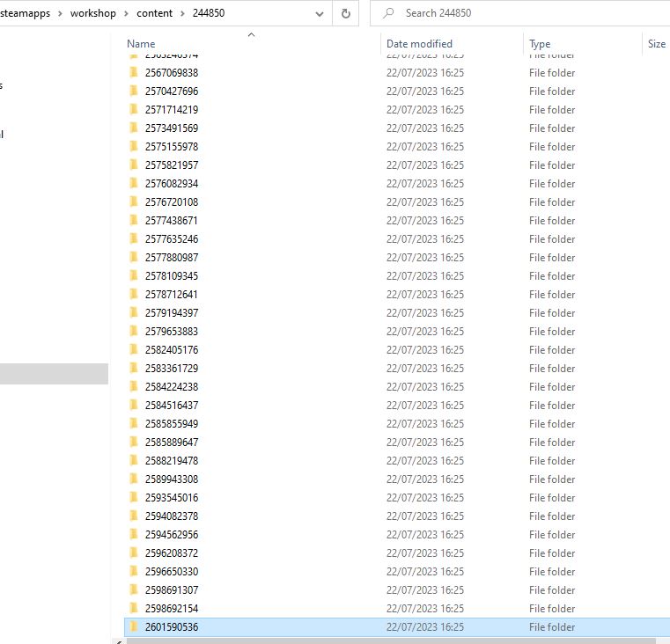Select the folder name 2594562956
670x644 pixels.
pyautogui.click(x=172, y=535)
